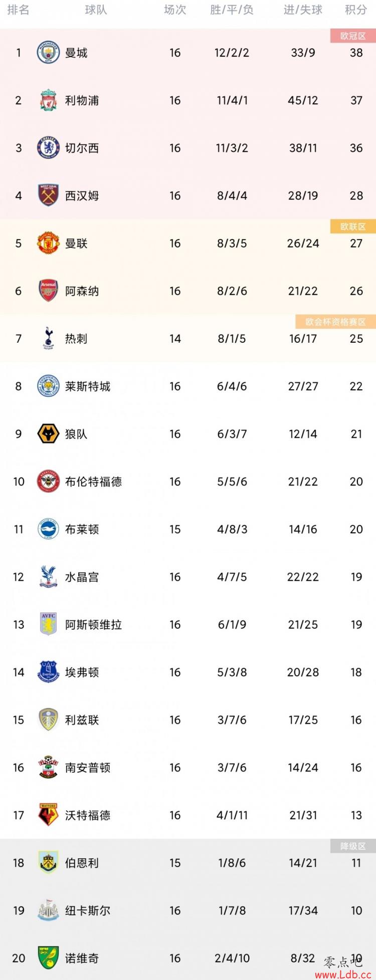Image resolution: width=376 pixels, height=980 pixels.
Task: Open the 莱斯特城 team name link
Action: 88,386
